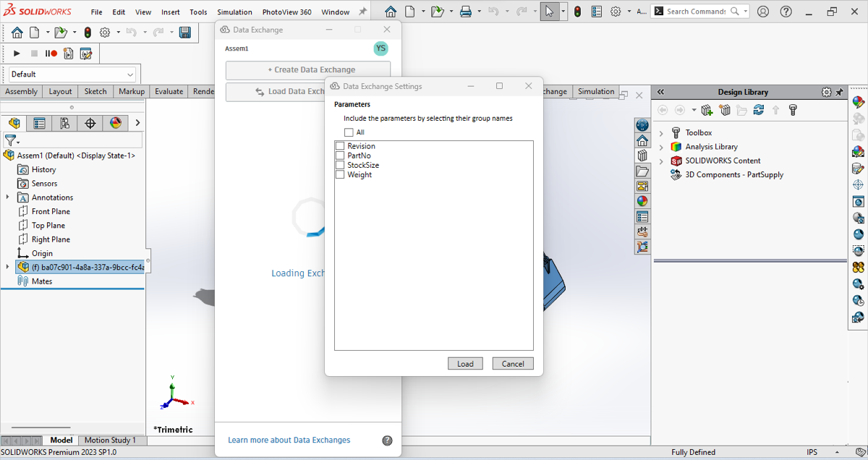This screenshot has width=868, height=460.
Task: Select 3D Components - PartSupply item
Action: 734,174
